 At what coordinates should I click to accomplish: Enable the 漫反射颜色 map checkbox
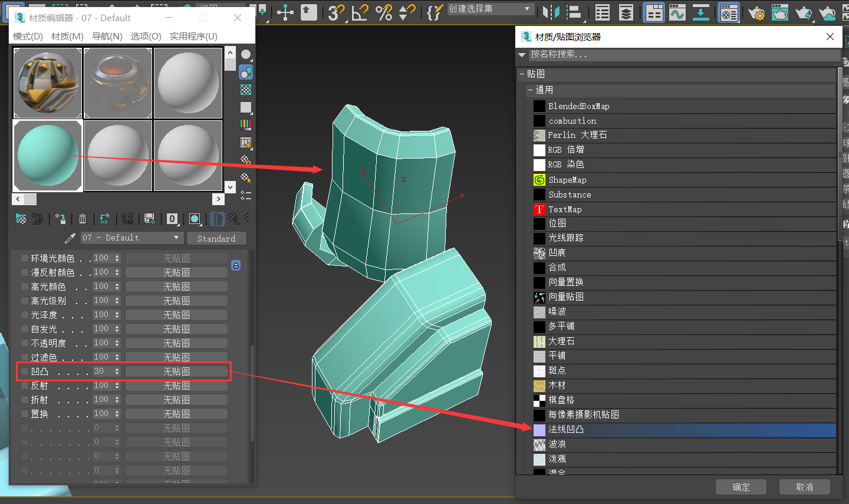pos(25,272)
